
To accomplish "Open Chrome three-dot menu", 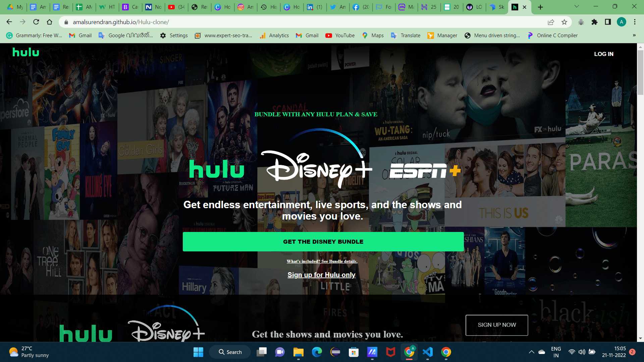I will click(635, 22).
